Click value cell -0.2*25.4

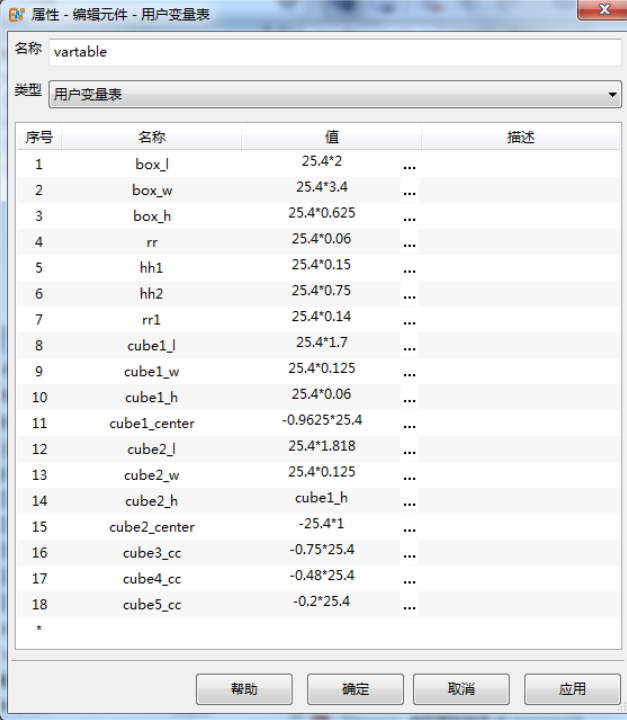pyautogui.click(x=322, y=604)
